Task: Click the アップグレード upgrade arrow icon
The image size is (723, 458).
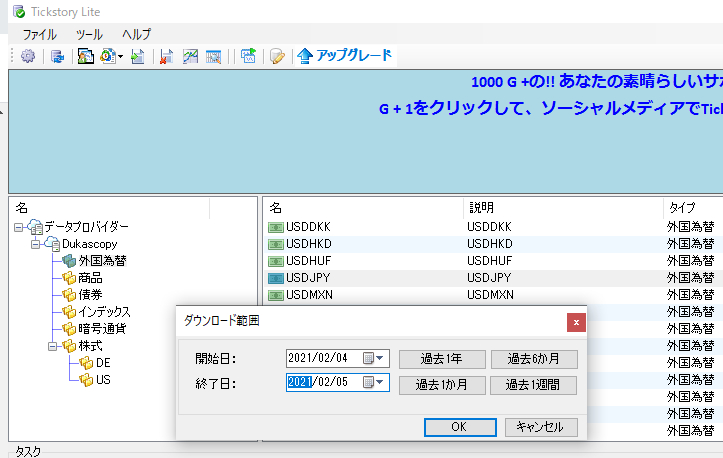Action: tap(305, 56)
